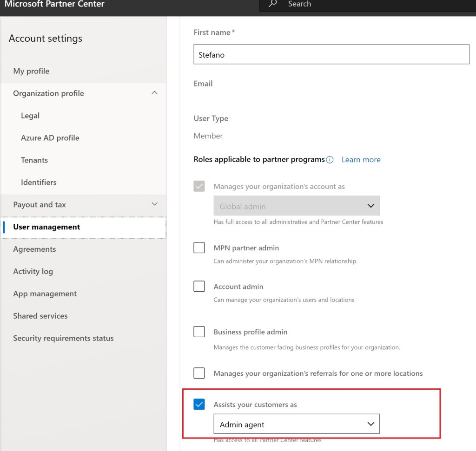Tick the Business profile admin checkbox
The image size is (476, 451).
click(199, 332)
